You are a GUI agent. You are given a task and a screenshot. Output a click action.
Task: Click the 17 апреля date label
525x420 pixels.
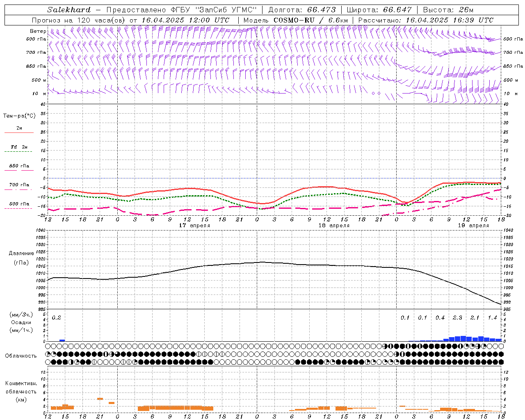(194, 226)
